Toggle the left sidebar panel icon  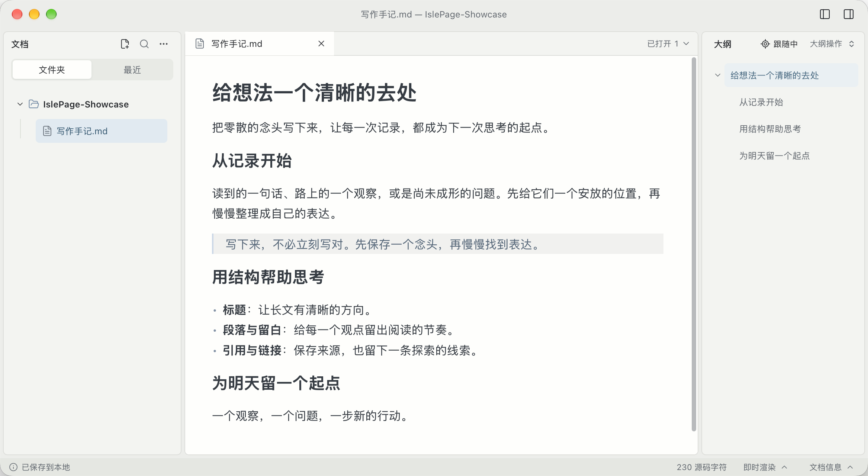pos(825,14)
